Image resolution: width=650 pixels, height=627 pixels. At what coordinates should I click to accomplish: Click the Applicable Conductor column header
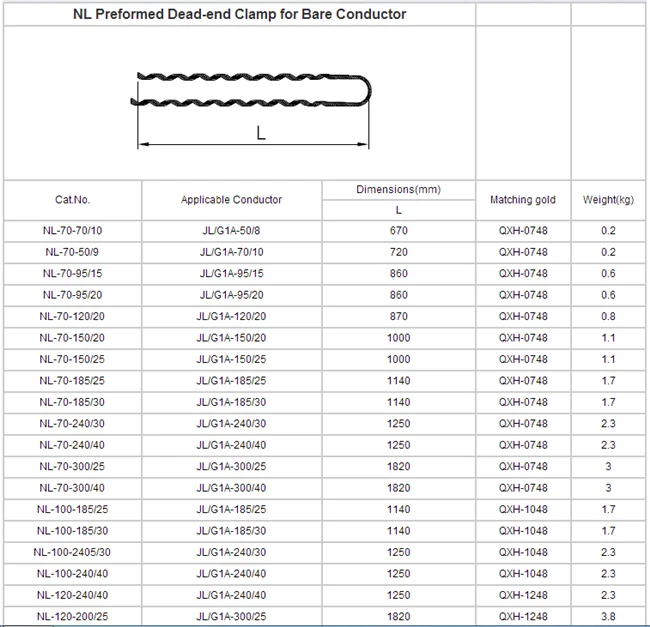click(231, 200)
